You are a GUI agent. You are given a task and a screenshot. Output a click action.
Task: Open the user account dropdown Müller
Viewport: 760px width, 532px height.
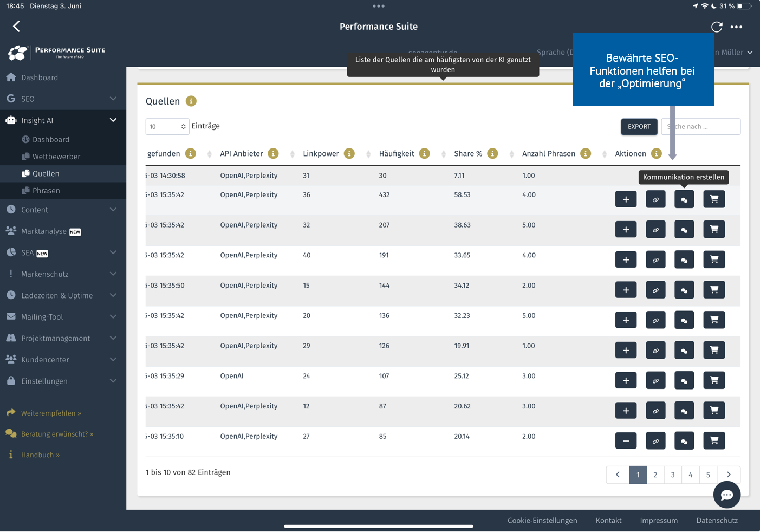[x=734, y=53]
